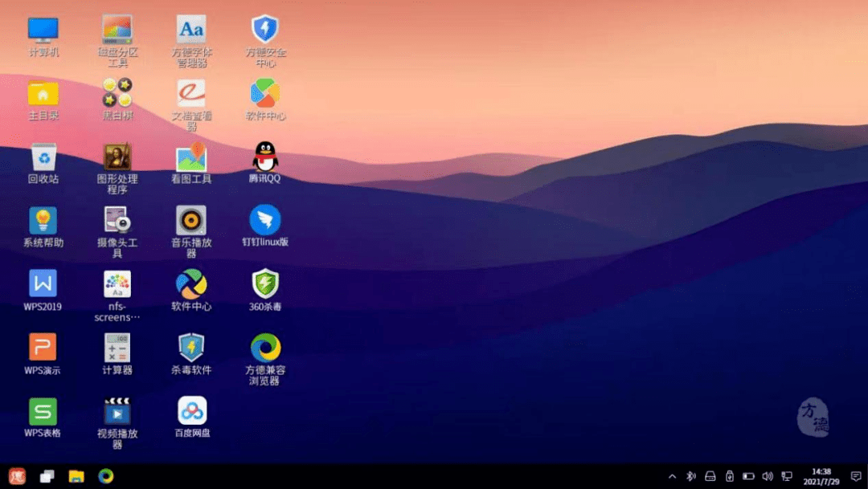The width and height of the screenshot is (868, 489).
Task: Open the 计算机 desktop icon
Action: pos(43,31)
